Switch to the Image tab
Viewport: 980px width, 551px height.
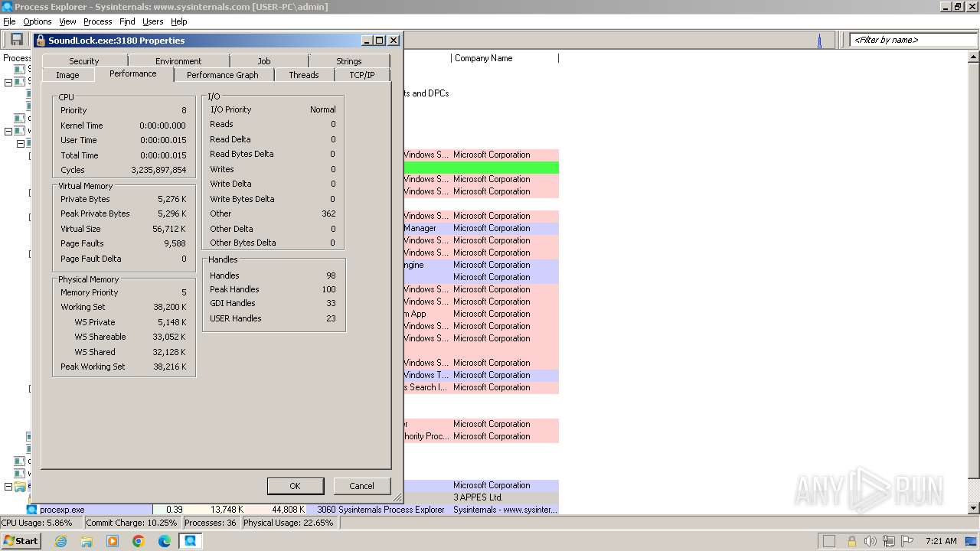(x=67, y=75)
